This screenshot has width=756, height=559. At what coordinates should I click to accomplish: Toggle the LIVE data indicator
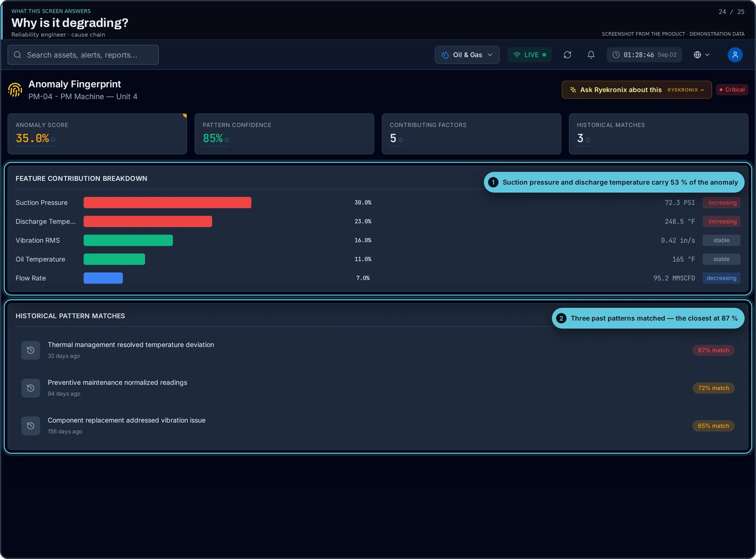pyautogui.click(x=530, y=55)
